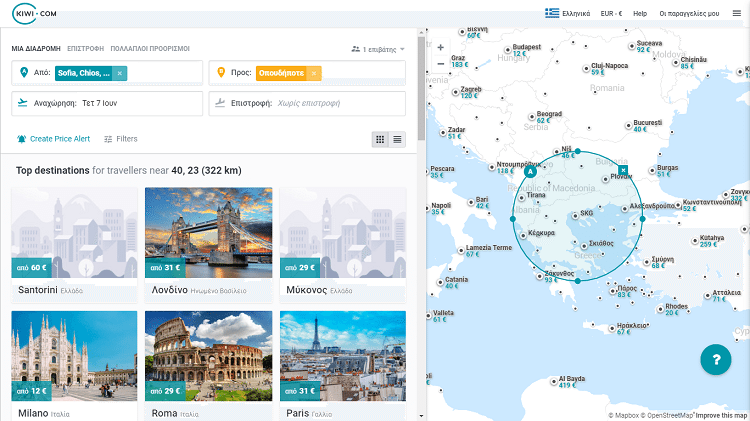Switch to list view layout
This screenshot has height=421, width=750.
click(x=397, y=139)
